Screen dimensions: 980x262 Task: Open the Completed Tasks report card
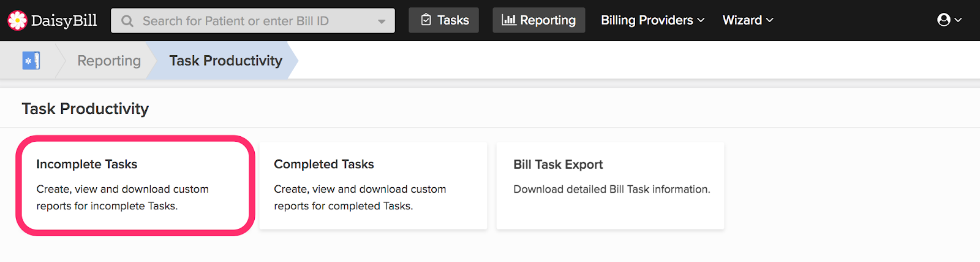tap(373, 185)
